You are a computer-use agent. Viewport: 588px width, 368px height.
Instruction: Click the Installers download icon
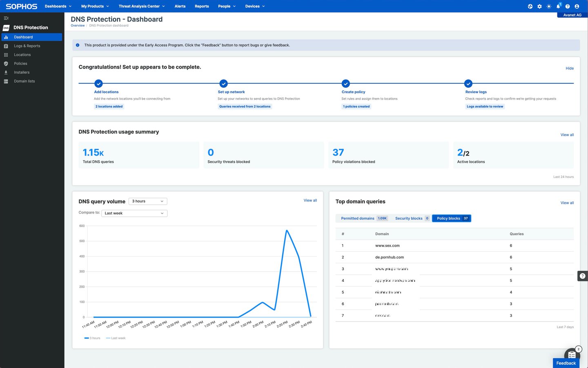click(x=6, y=72)
